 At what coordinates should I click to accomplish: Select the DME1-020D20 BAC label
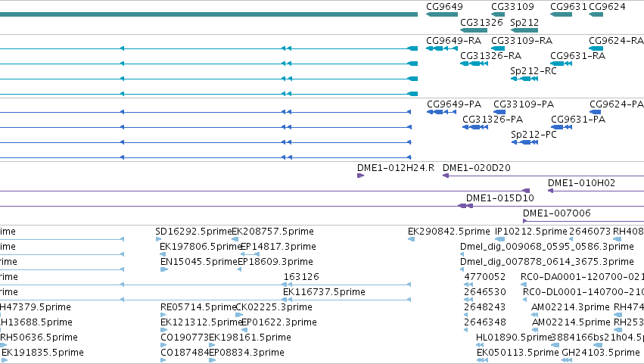pos(477,168)
